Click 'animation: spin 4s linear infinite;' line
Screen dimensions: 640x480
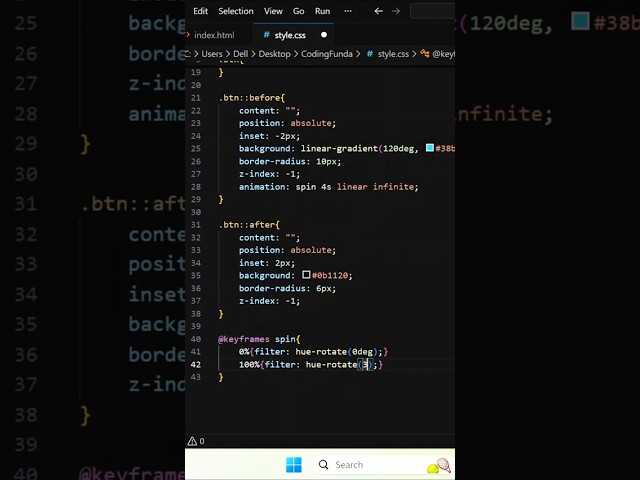pos(329,187)
